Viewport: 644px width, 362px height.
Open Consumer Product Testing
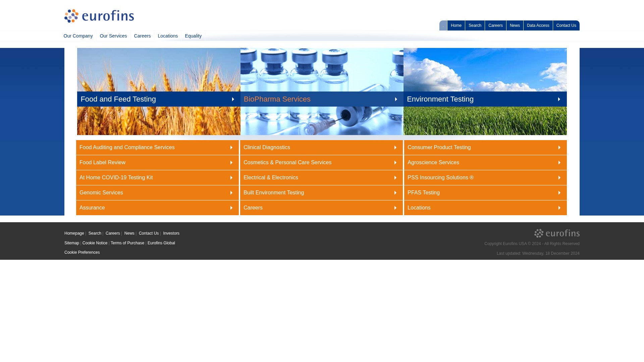tap(485, 147)
